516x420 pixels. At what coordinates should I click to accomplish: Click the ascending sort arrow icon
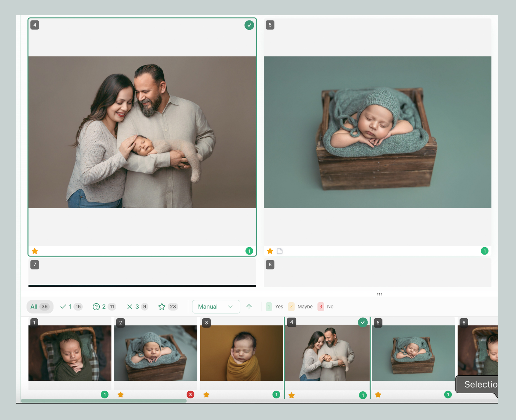pyautogui.click(x=249, y=307)
